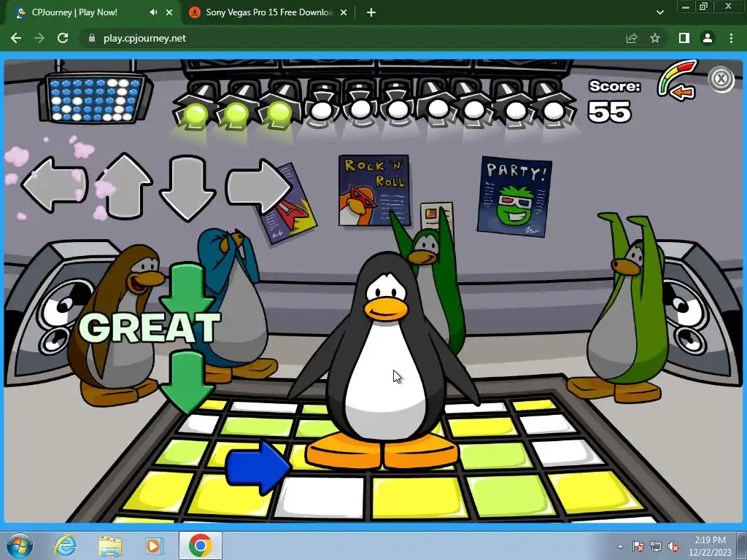The height and width of the screenshot is (560, 747).
Task: Open Windows Media Player taskbar icon
Action: tap(154, 545)
